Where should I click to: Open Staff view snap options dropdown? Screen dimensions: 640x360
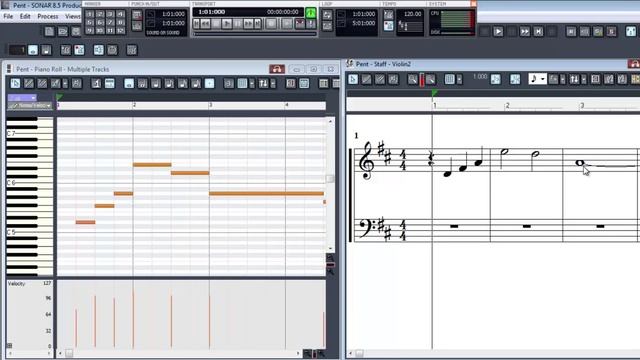point(459,79)
